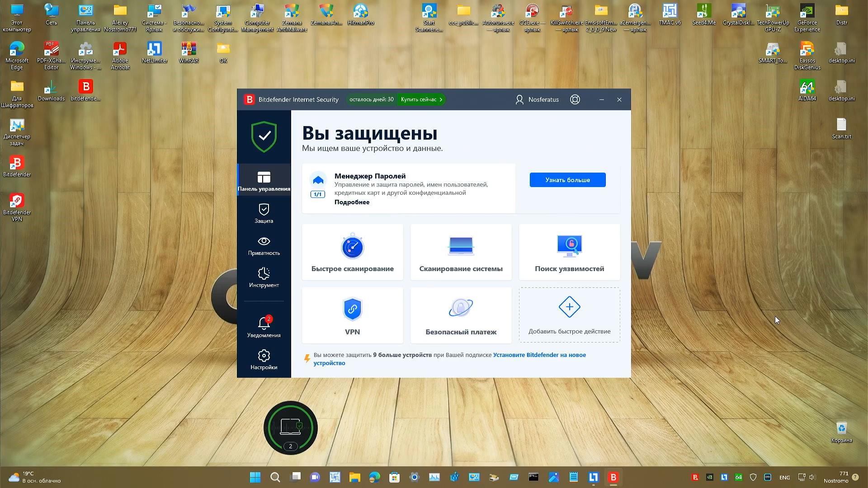Screen dimensions: 868x488
Task: Click the support lifebuoy icon in title bar
Action: coord(575,99)
